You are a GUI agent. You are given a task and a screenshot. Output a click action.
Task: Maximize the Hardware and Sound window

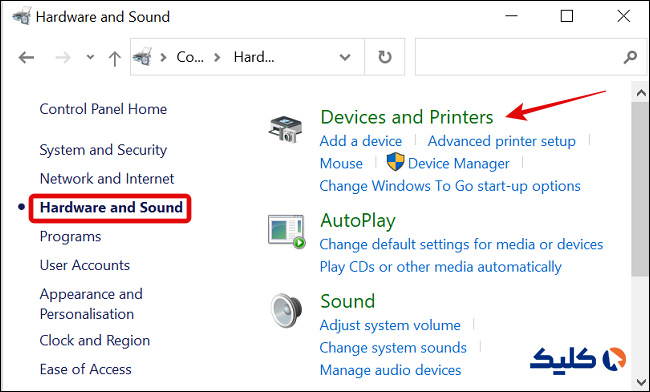(567, 16)
